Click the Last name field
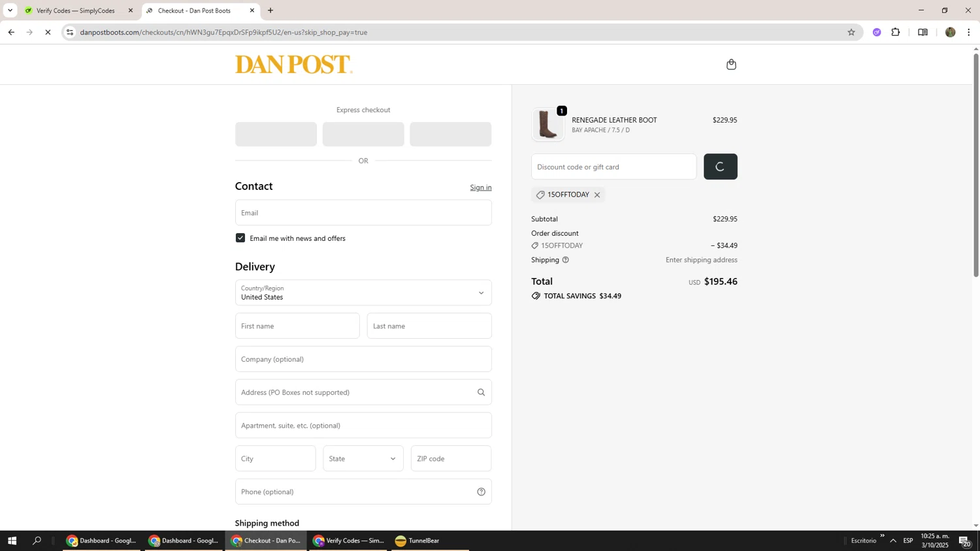 point(429,326)
